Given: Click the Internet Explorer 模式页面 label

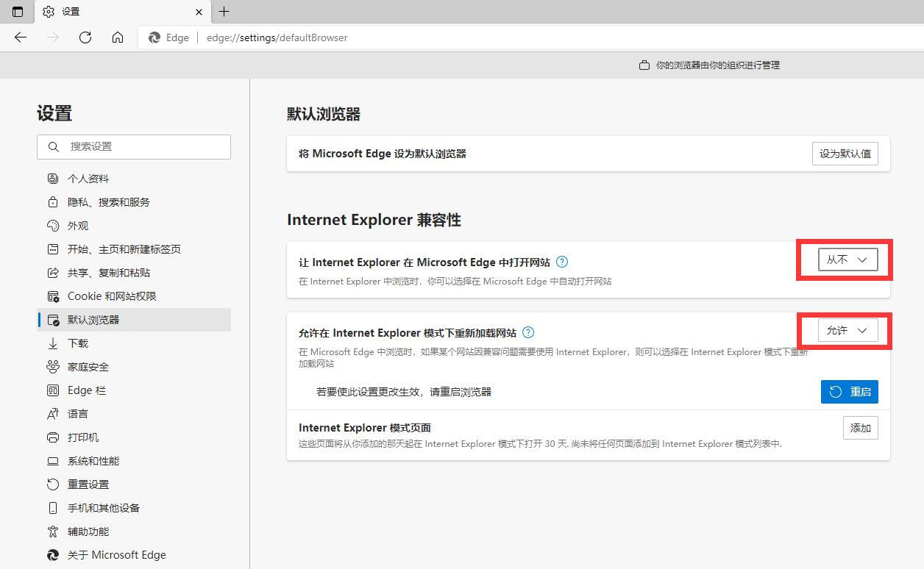Looking at the screenshot, I should 365,428.
